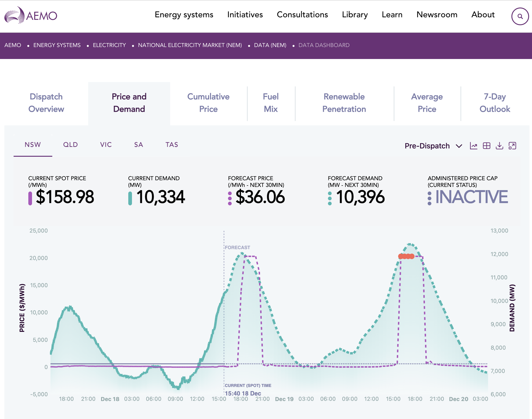Open the Newsroom menu

437,15
